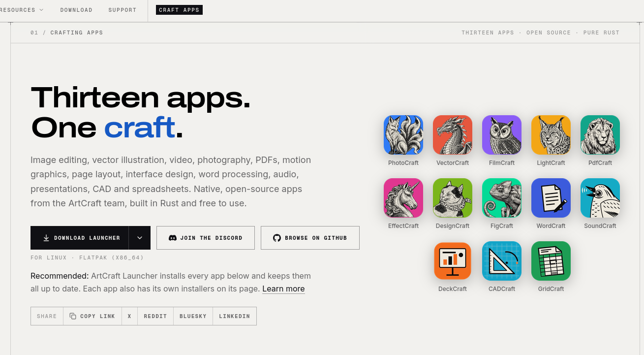Click the blue word "craft" in headline

[x=140, y=127]
